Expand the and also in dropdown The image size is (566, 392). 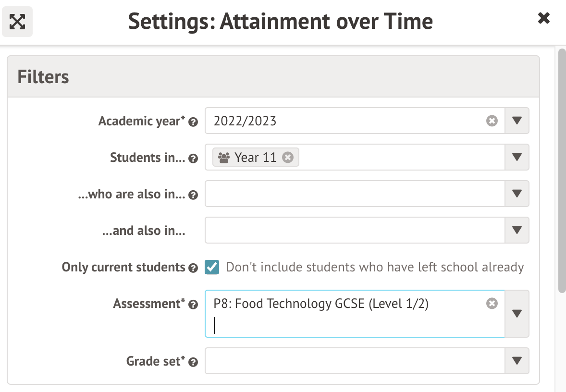coord(517,230)
